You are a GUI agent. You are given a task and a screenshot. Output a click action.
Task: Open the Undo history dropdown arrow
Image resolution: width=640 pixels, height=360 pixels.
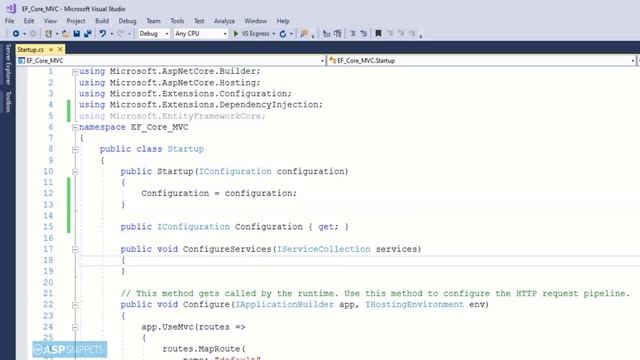point(111,34)
